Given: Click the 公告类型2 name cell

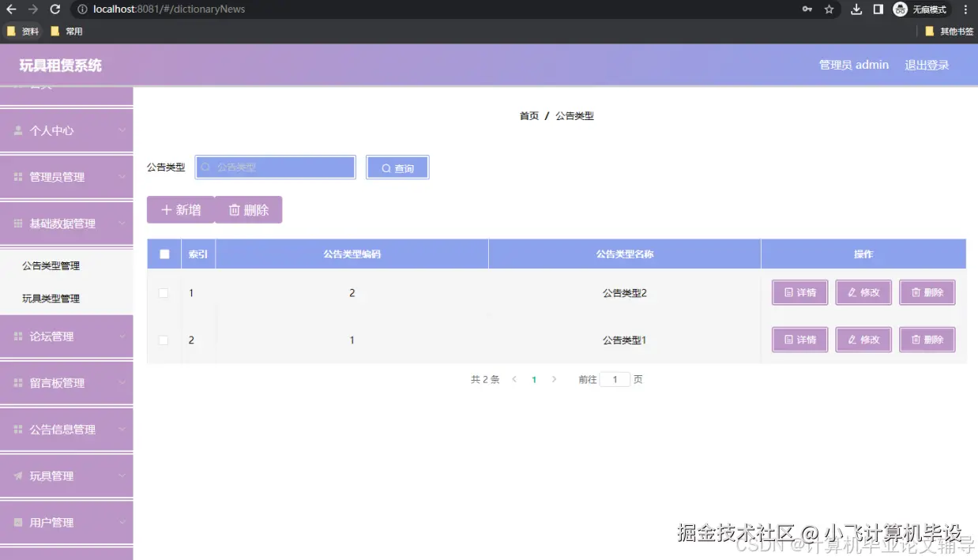Looking at the screenshot, I should point(625,293).
